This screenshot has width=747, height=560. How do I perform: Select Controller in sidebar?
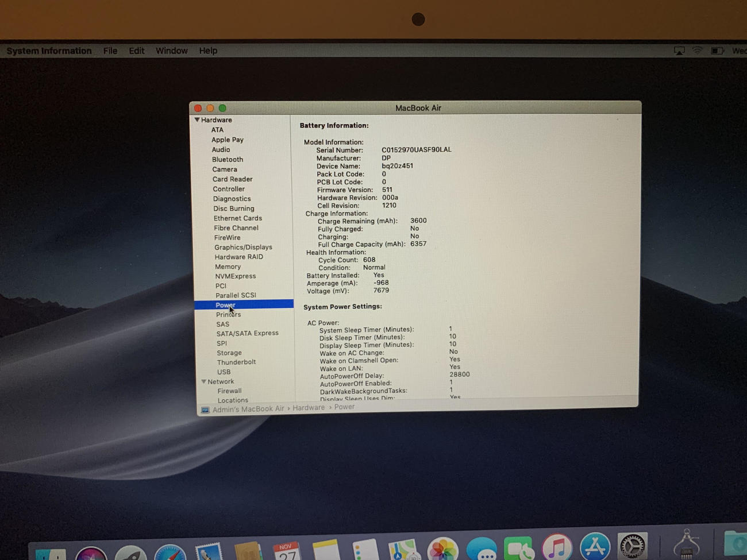click(229, 189)
